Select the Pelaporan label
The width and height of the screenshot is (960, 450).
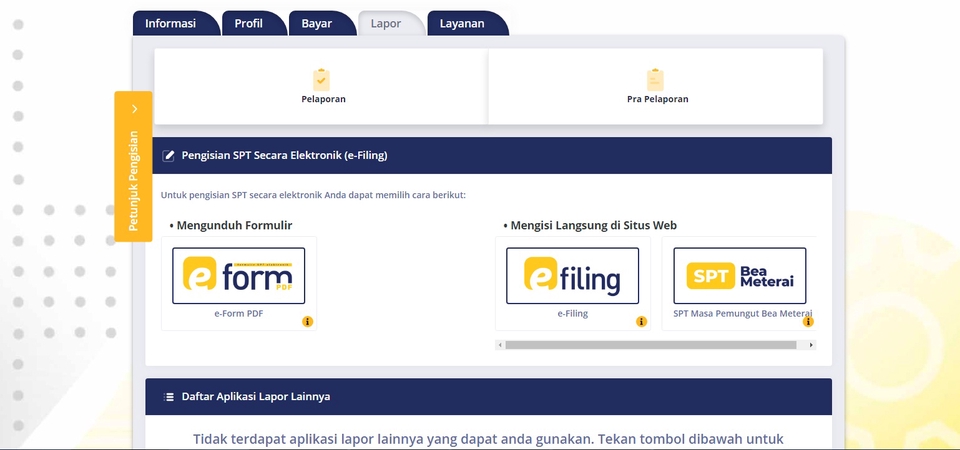tap(323, 99)
